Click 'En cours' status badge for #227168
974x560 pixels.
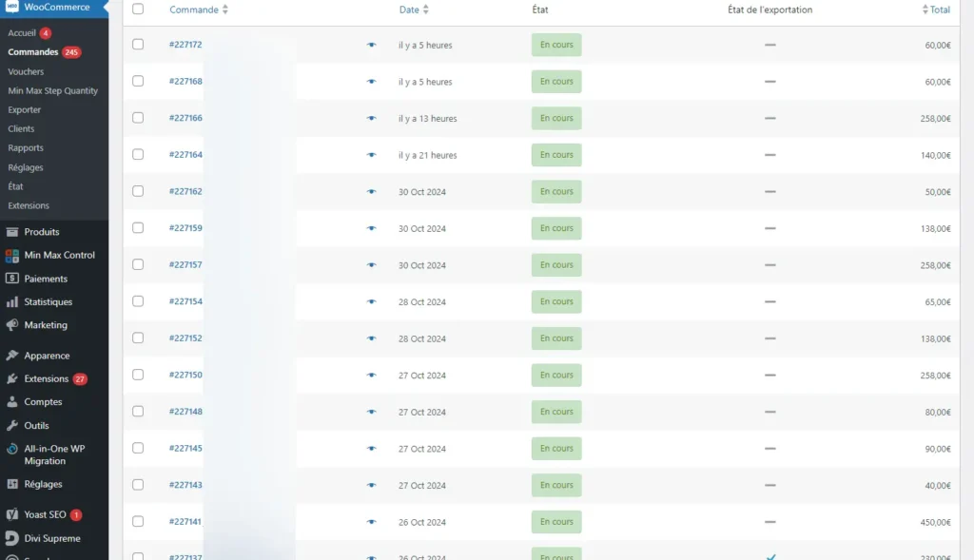tap(556, 82)
